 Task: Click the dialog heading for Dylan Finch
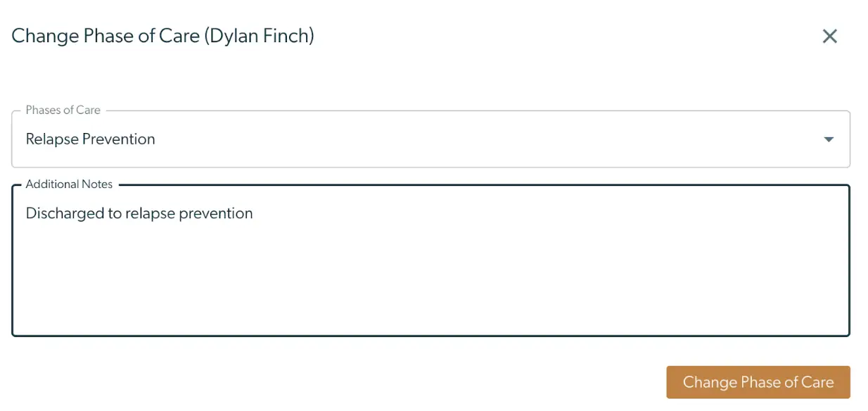click(162, 36)
